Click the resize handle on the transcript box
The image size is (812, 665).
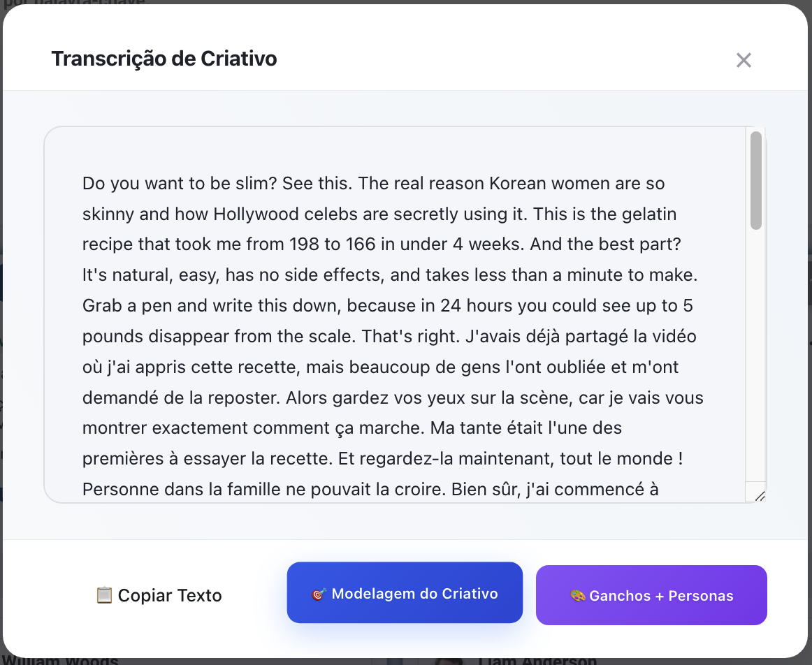point(761,497)
